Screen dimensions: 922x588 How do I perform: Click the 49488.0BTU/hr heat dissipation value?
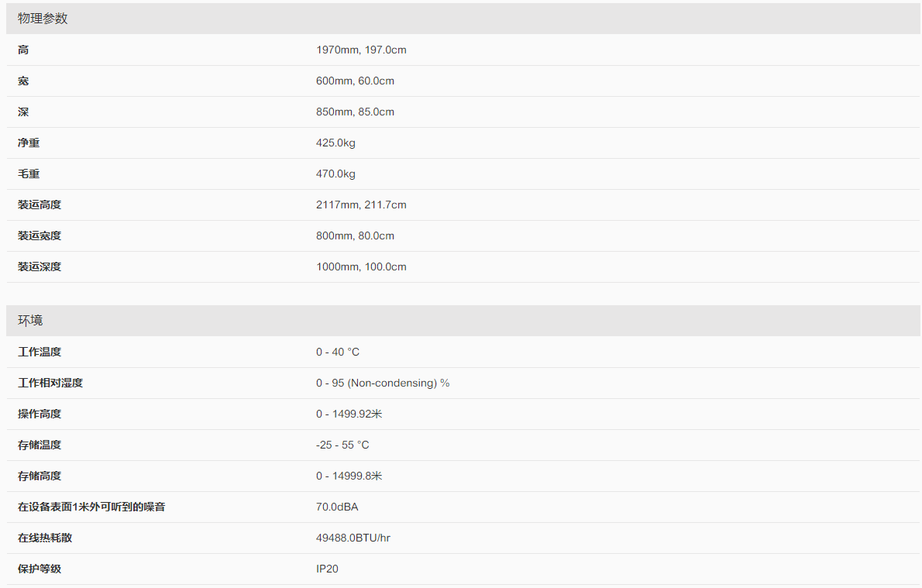pyautogui.click(x=353, y=538)
